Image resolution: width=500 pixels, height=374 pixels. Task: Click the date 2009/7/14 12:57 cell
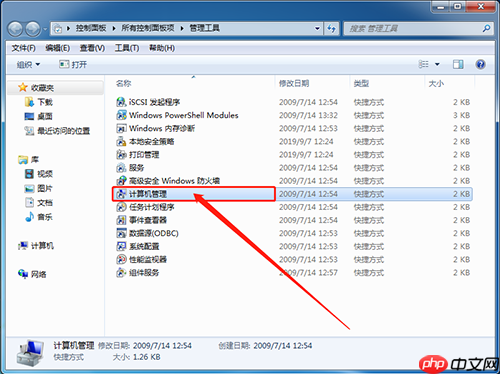tap(308, 273)
